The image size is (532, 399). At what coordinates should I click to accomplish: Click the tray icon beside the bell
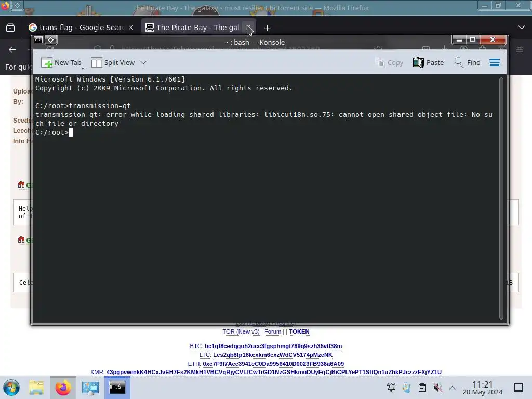406,388
